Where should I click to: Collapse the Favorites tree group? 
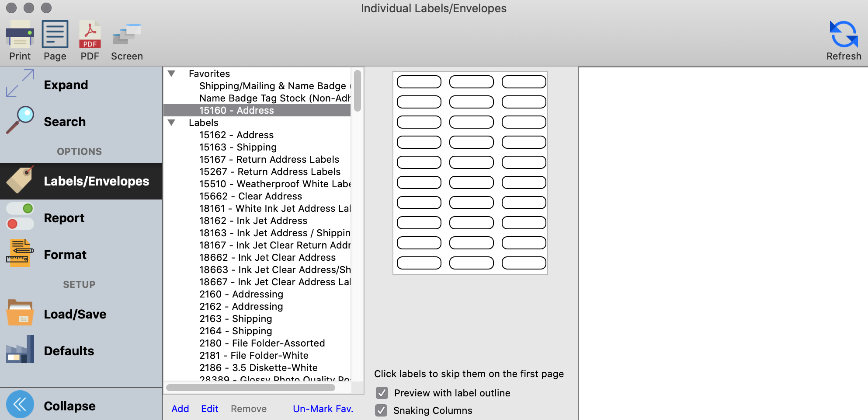click(172, 73)
